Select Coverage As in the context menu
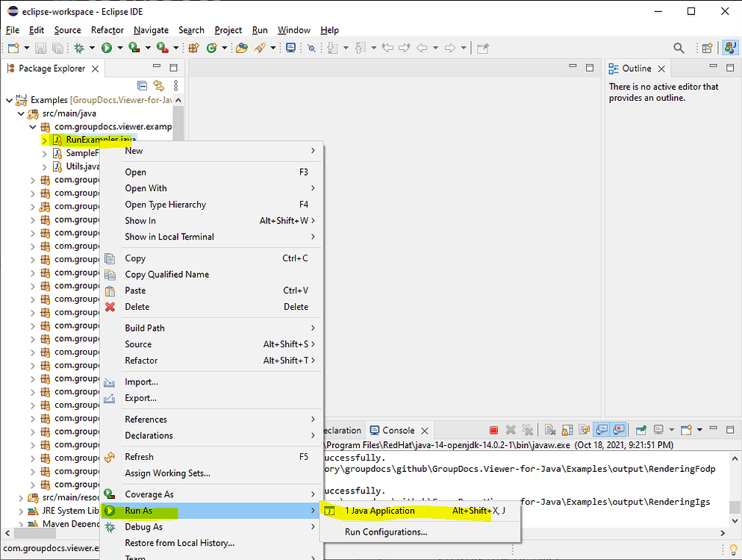 tap(211, 494)
